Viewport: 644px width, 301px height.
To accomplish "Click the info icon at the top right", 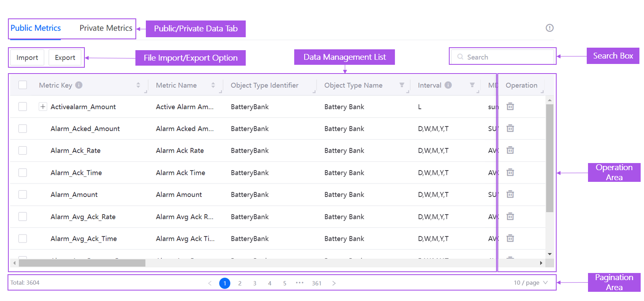I will [550, 28].
